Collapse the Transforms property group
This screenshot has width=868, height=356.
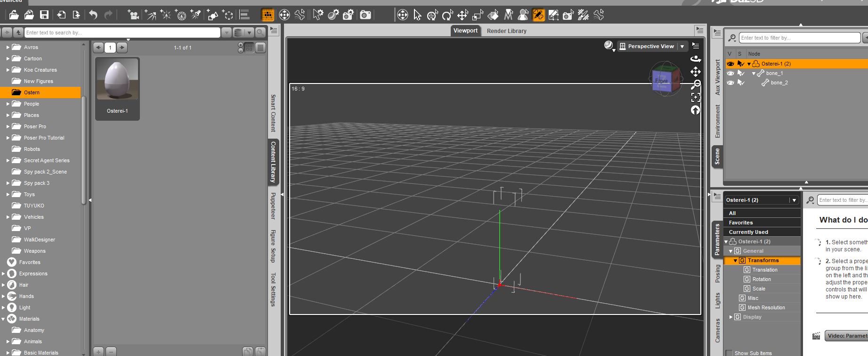[x=735, y=261]
